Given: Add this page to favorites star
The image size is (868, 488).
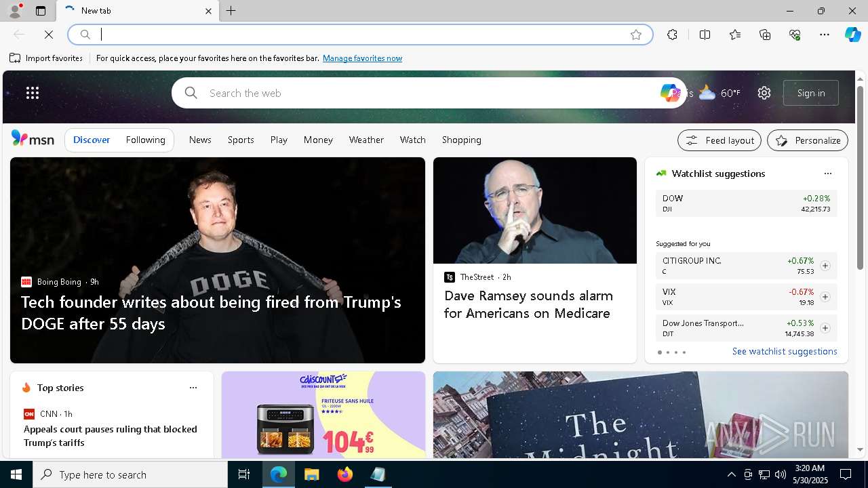Looking at the screenshot, I should coord(636,35).
